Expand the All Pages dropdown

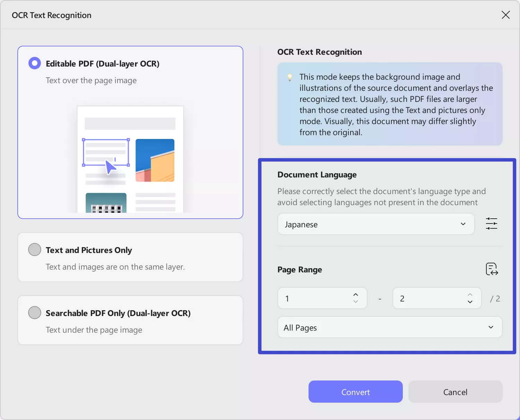tap(390, 327)
